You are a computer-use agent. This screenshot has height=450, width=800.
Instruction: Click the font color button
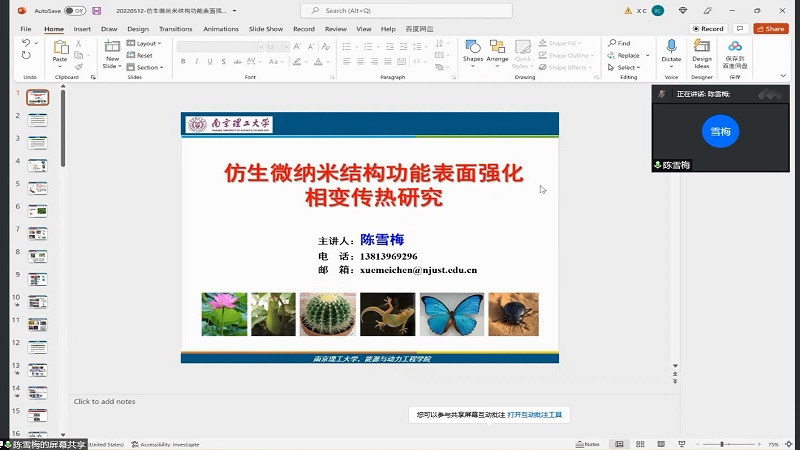coord(318,61)
